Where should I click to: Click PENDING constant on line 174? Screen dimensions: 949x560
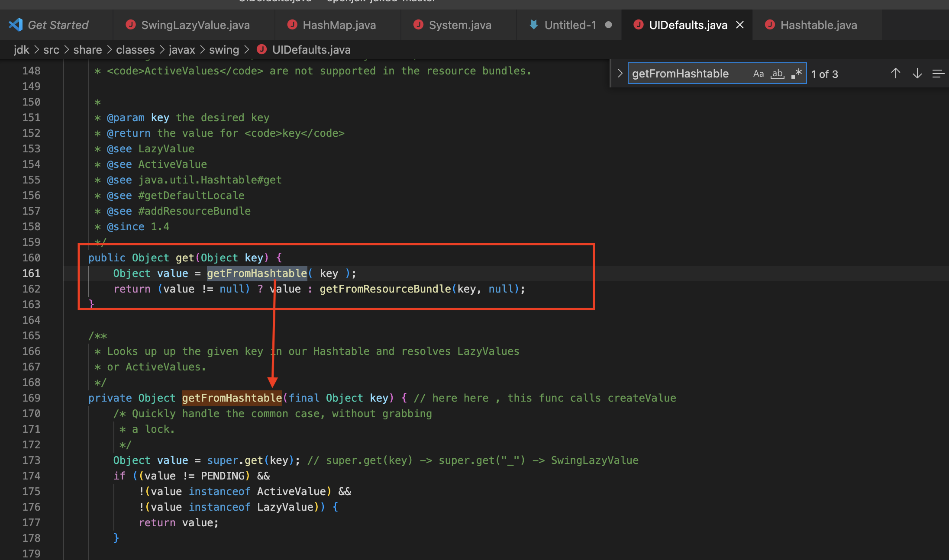(223, 476)
